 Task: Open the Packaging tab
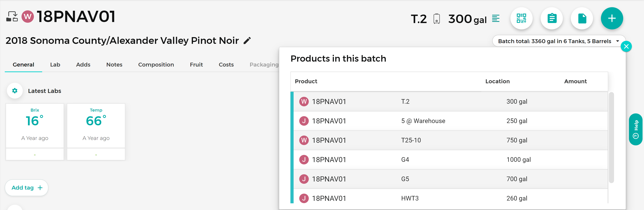264,65
